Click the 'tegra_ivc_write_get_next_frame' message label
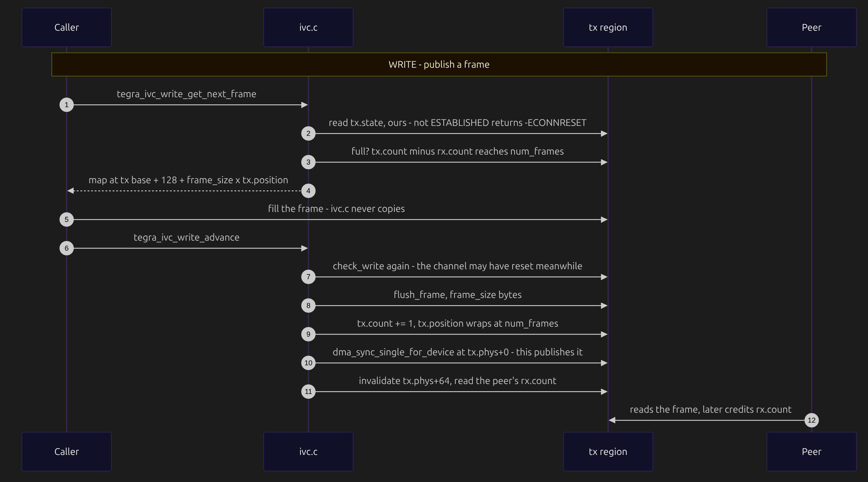The height and width of the screenshot is (482, 868). coord(187,94)
